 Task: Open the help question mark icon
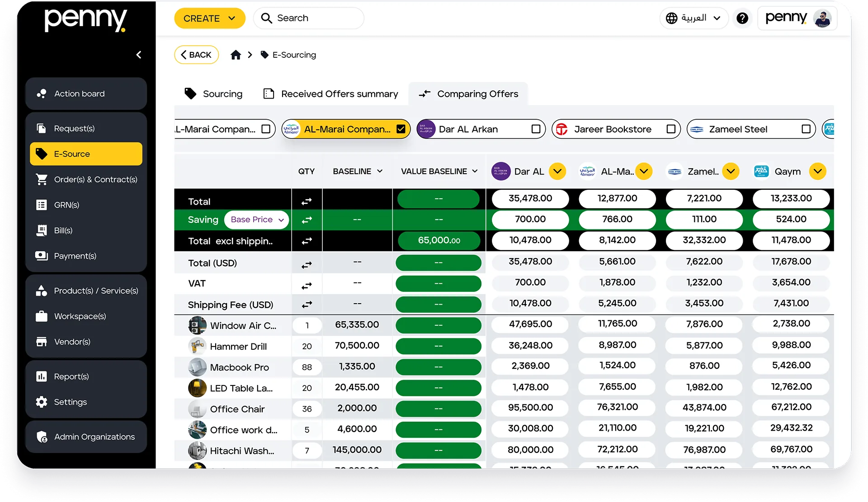pos(742,18)
